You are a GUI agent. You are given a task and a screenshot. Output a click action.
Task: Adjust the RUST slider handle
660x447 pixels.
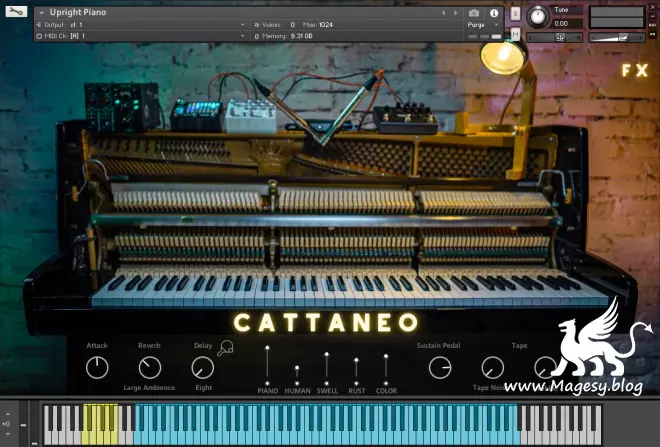pyautogui.click(x=356, y=360)
